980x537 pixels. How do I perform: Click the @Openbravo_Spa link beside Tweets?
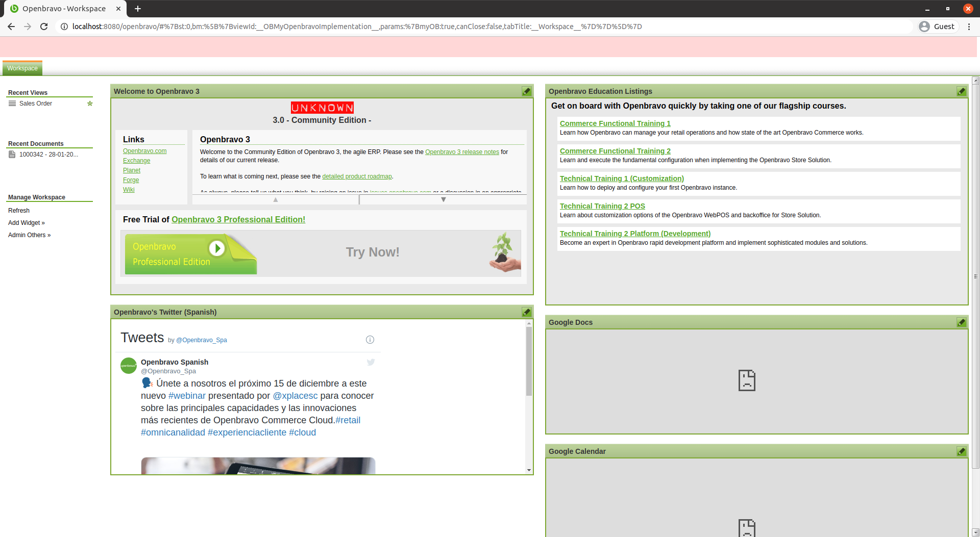point(202,340)
